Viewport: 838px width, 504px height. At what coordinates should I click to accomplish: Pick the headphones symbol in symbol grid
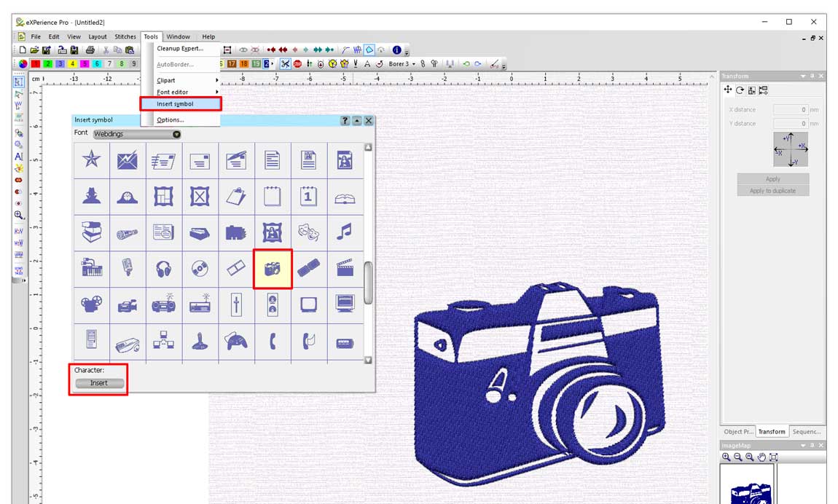163,269
